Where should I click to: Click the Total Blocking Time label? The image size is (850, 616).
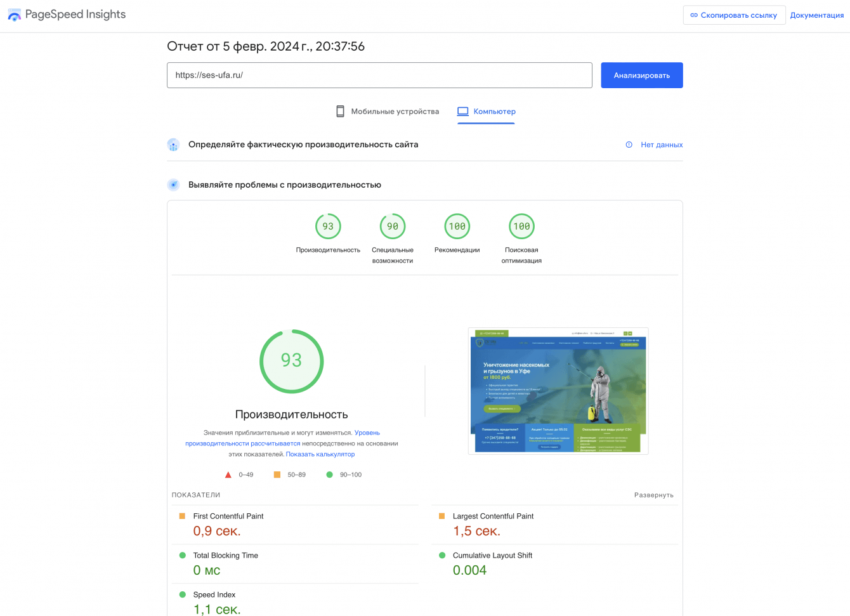point(226,556)
